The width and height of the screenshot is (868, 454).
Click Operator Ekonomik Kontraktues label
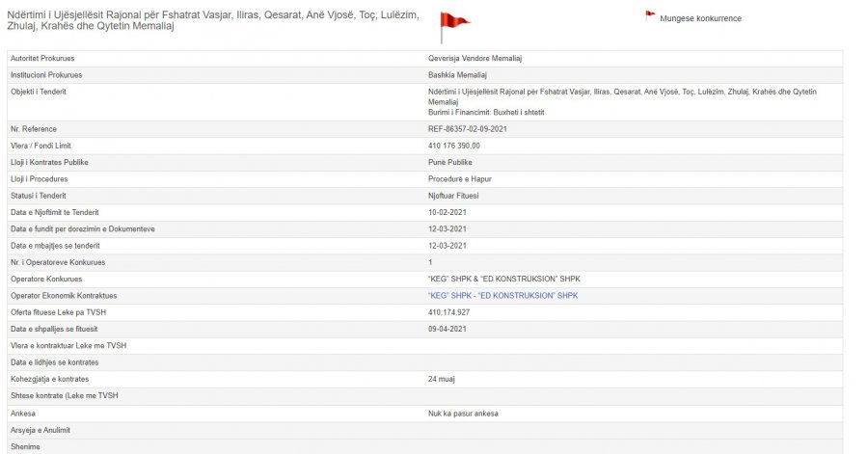(x=64, y=296)
